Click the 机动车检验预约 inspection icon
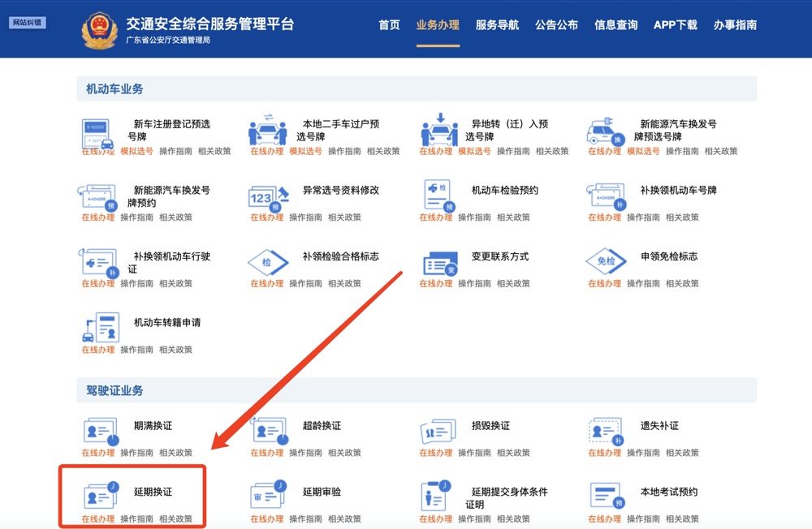 coord(437,196)
